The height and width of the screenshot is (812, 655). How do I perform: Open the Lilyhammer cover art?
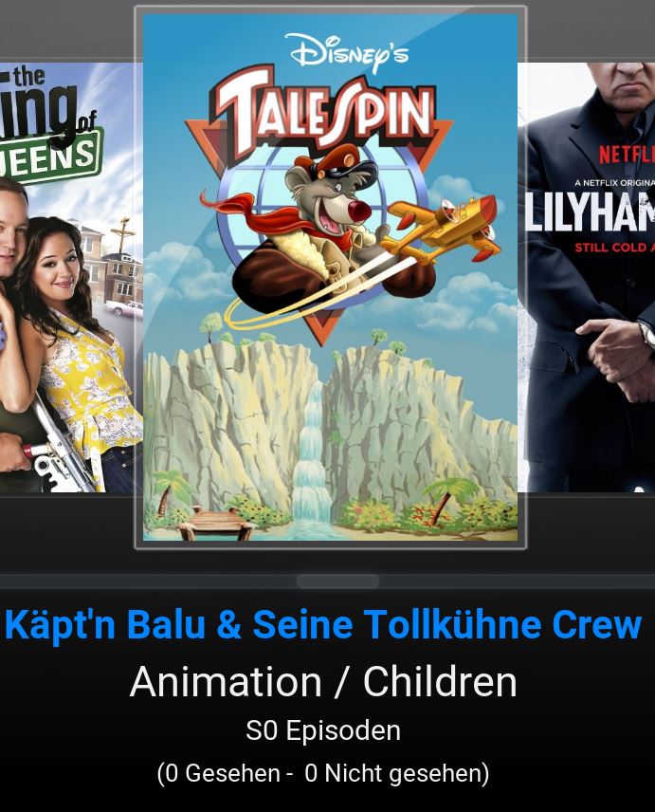pyautogui.click(x=586, y=277)
